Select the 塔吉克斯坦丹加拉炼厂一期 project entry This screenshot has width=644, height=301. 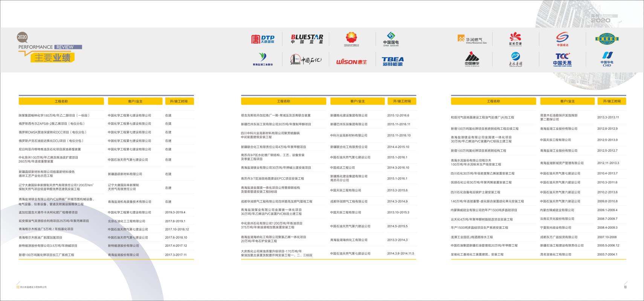276,116
